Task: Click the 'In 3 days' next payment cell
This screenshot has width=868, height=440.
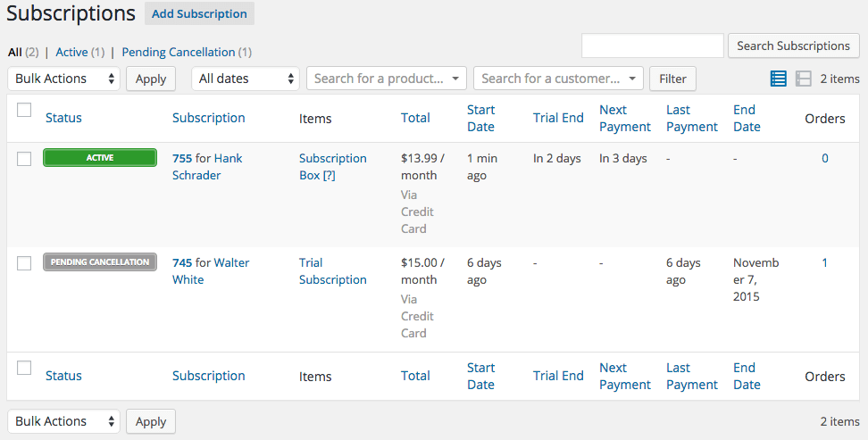Action: point(623,158)
